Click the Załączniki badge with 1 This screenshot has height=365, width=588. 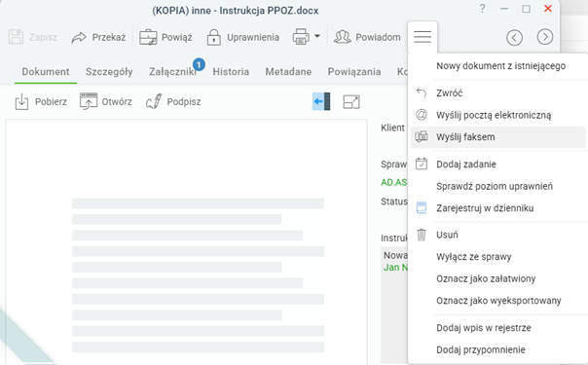[199, 64]
